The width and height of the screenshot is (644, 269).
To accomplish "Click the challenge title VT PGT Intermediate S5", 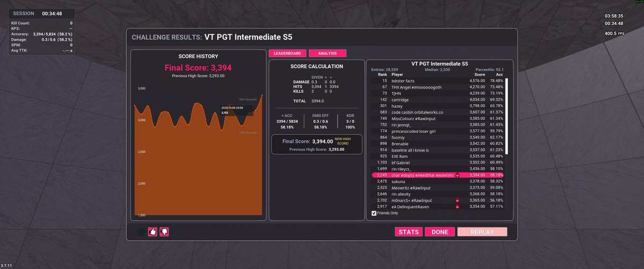I will [x=248, y=38].
